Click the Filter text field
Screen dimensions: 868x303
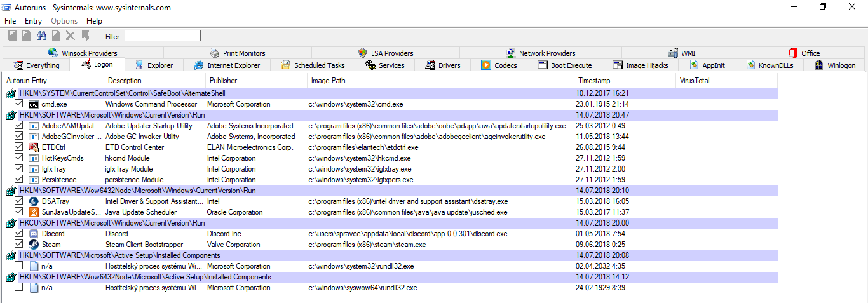(162, 36)
